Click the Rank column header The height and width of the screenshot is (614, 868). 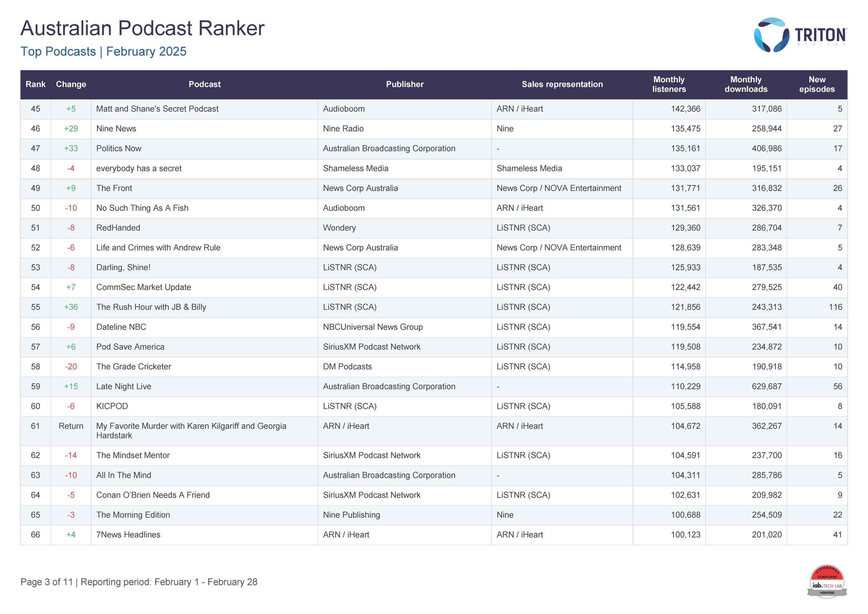36,84
